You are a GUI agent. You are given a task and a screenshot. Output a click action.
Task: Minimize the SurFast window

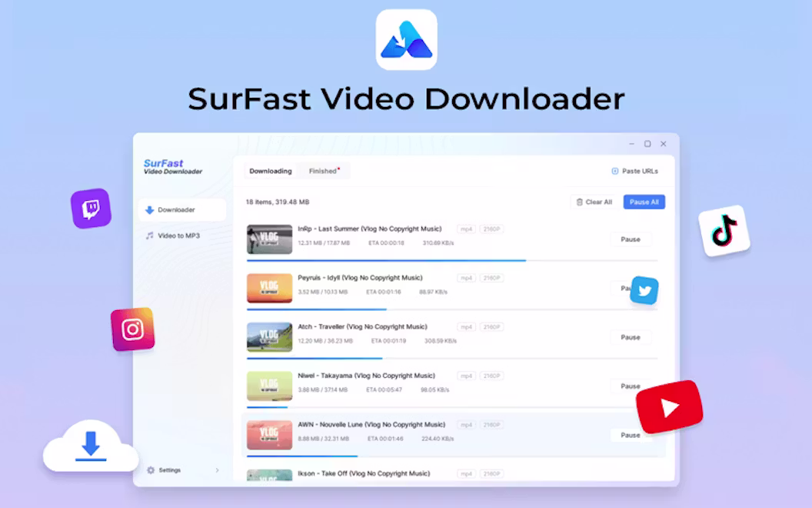[631, 144]
